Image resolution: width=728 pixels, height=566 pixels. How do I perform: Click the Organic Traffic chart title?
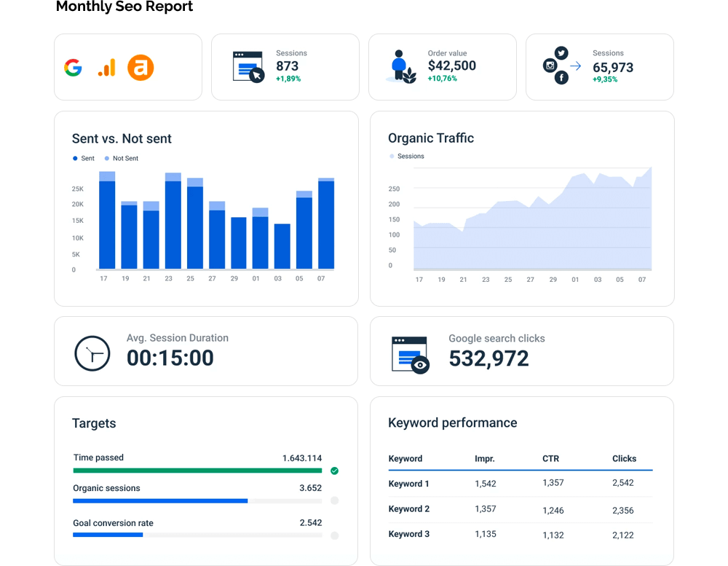click(x=431, y=138)
